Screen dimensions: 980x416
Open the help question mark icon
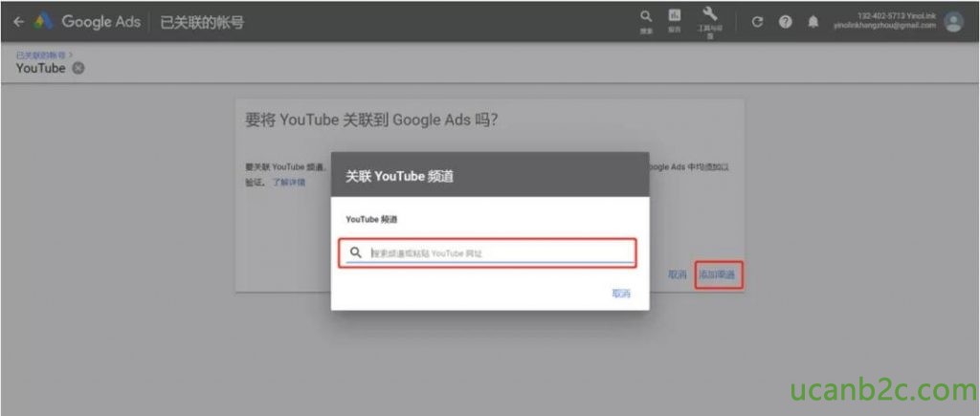point(786,23)
